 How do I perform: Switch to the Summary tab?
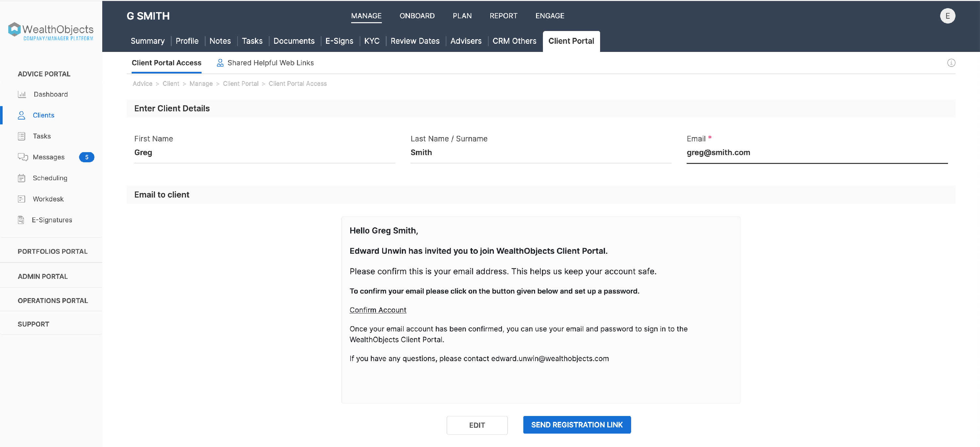147,41
